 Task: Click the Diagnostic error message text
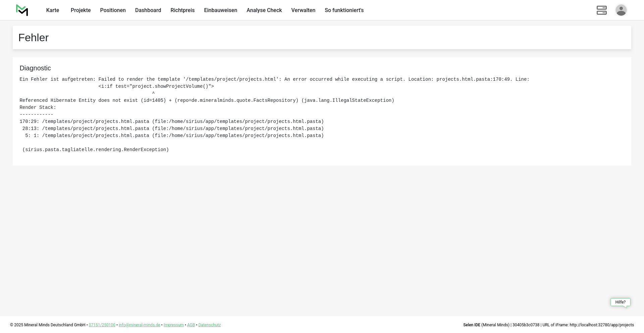point(207,101)
